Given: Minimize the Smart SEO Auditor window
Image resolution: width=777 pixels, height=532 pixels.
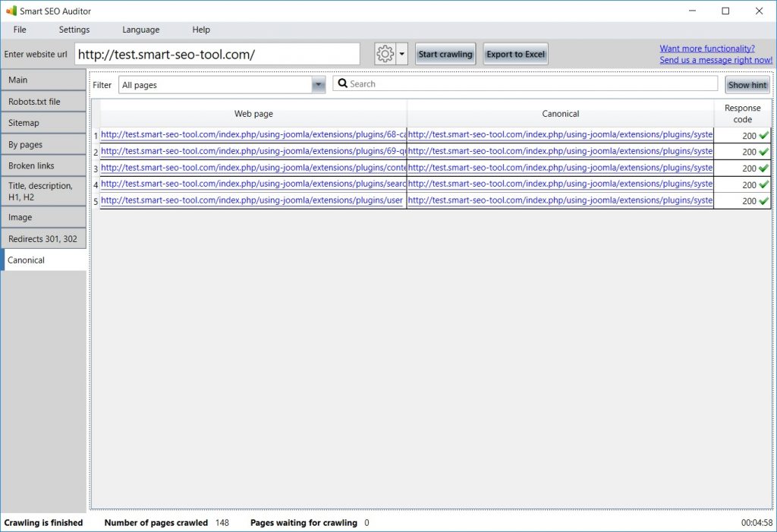Looking at the screenshot, I should click(x=692, y=11).
